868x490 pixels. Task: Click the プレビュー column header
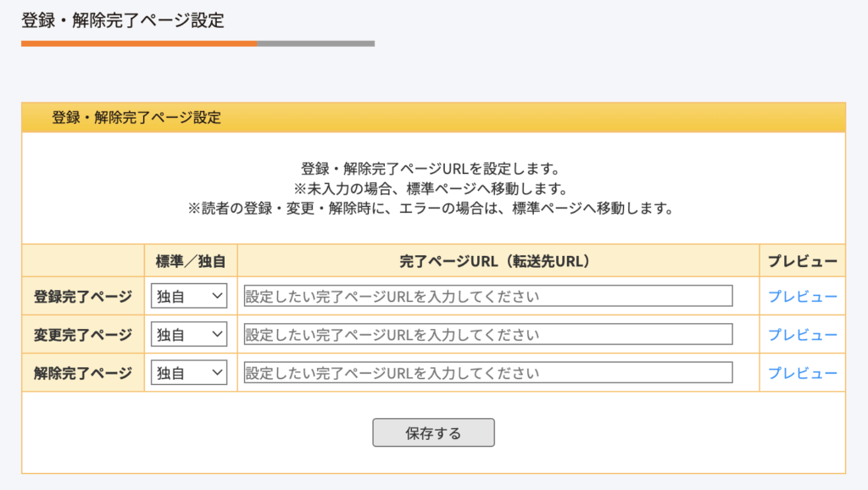point(802,261)
